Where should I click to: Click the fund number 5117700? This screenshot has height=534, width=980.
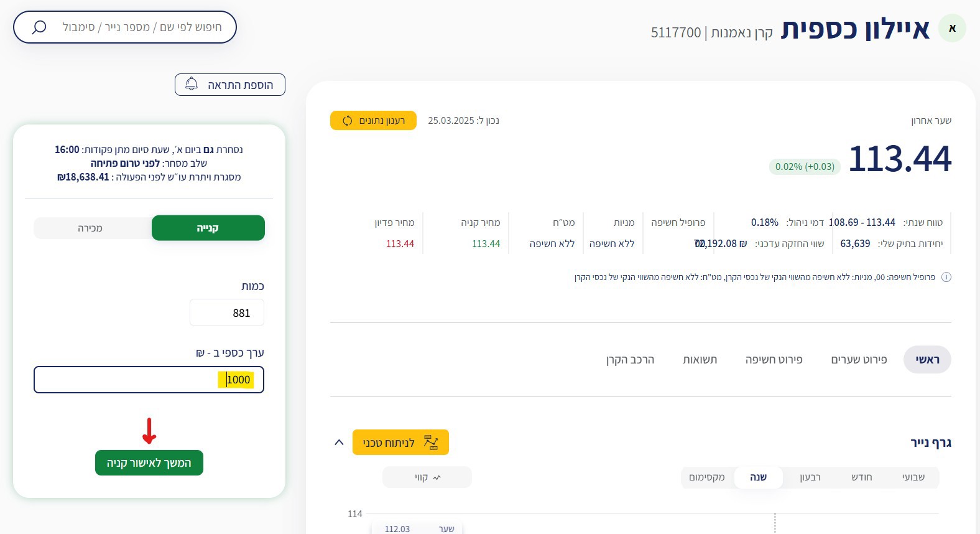pyautogui.click(x=676, y=32)
